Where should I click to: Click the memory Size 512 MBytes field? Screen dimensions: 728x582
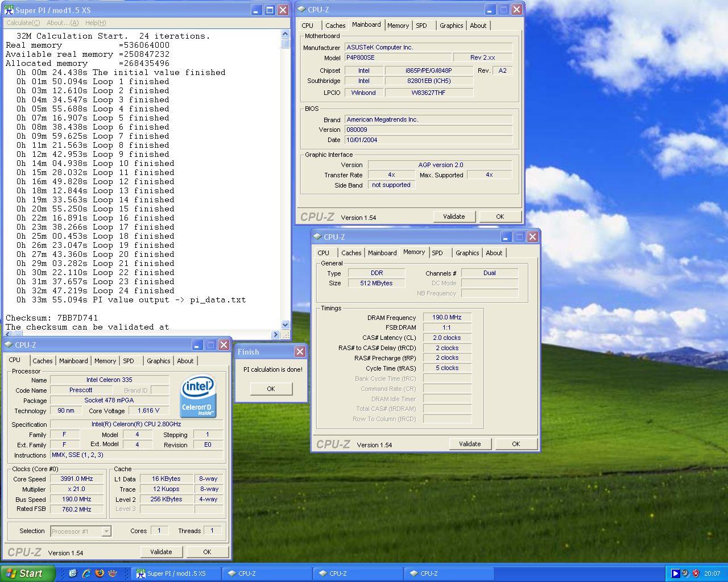click(x=377, y=283)
